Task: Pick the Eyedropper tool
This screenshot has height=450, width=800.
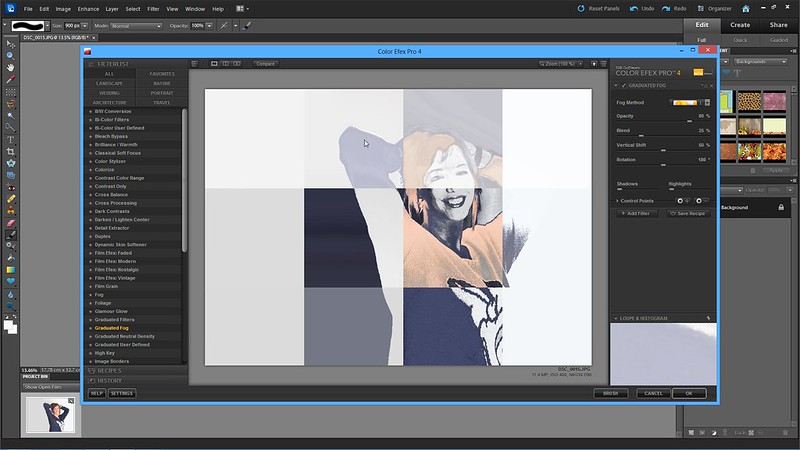Action: [x=11, y=78]
